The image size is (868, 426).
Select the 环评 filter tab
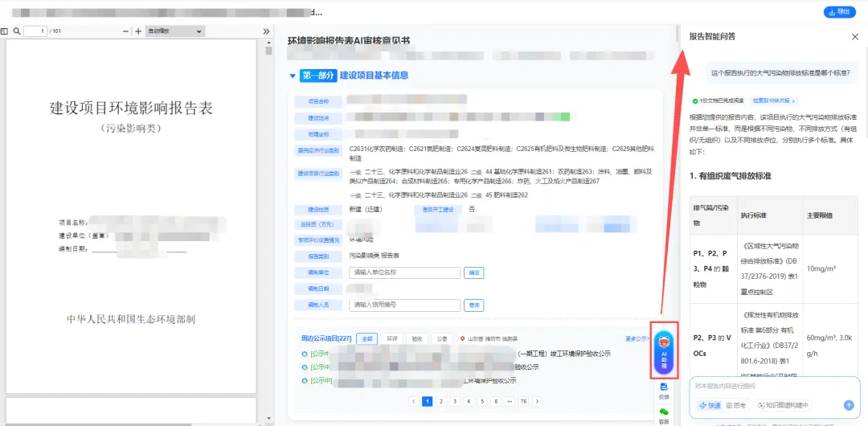click(x=392, y=338)
